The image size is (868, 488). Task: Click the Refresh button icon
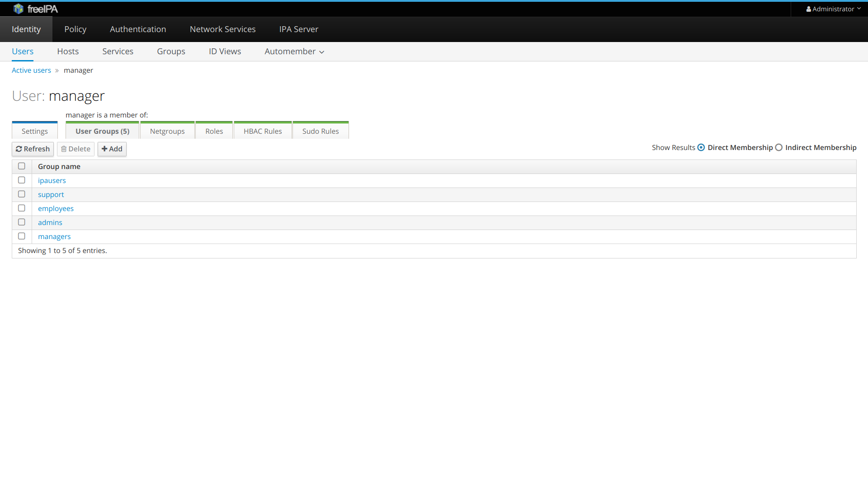click(19, 149)
